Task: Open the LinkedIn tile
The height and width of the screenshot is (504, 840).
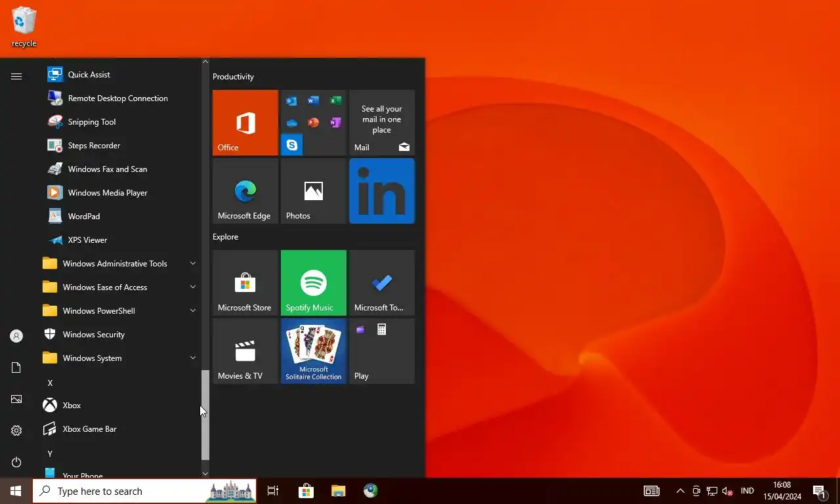Action: click(x=382, y=191)
